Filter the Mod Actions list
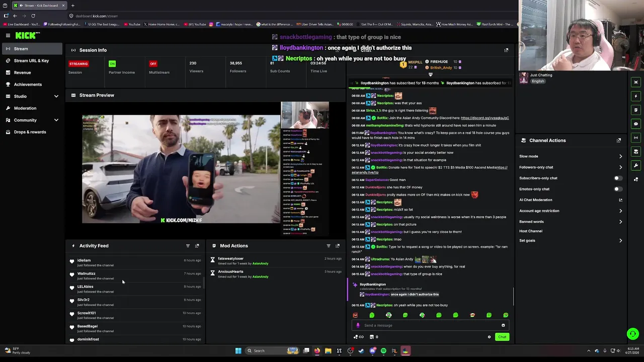This screenshot has height=362, width=644. tap(329, 246)
